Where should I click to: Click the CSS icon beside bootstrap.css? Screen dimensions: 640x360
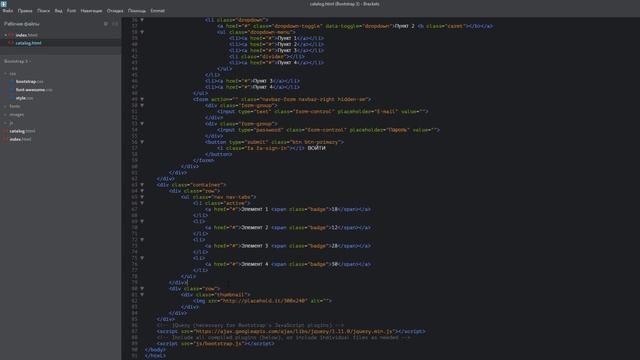coord(11,82)
